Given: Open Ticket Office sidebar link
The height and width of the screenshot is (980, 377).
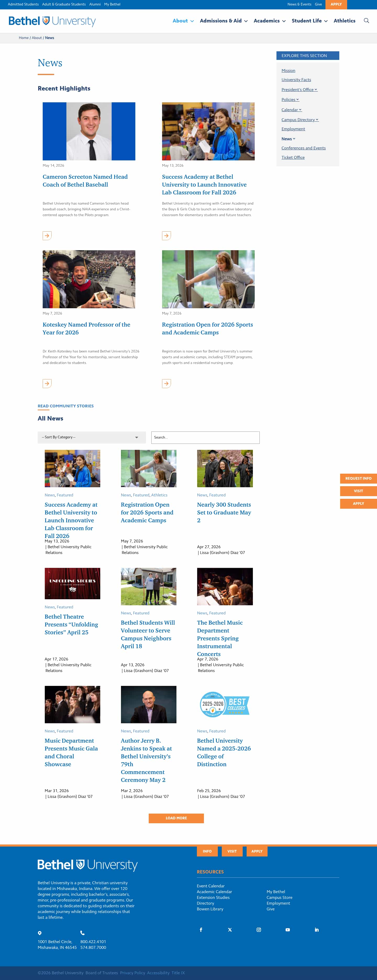Looking at the screenshot, I should (293, 158).
